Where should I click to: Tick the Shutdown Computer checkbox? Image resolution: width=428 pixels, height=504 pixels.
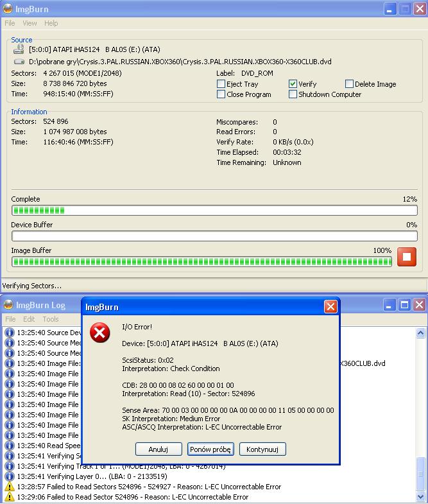point(293,94)
